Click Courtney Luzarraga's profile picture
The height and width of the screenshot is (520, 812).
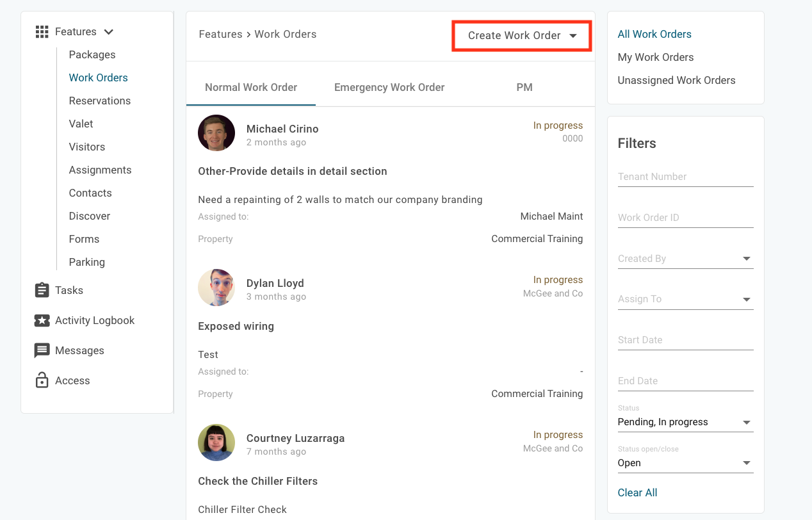click(216, 443)
